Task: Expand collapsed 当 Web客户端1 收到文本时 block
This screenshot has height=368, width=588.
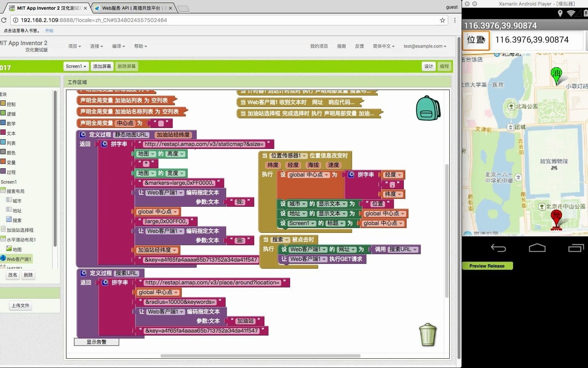Action: pyautogui.click(x=300, y=102)
